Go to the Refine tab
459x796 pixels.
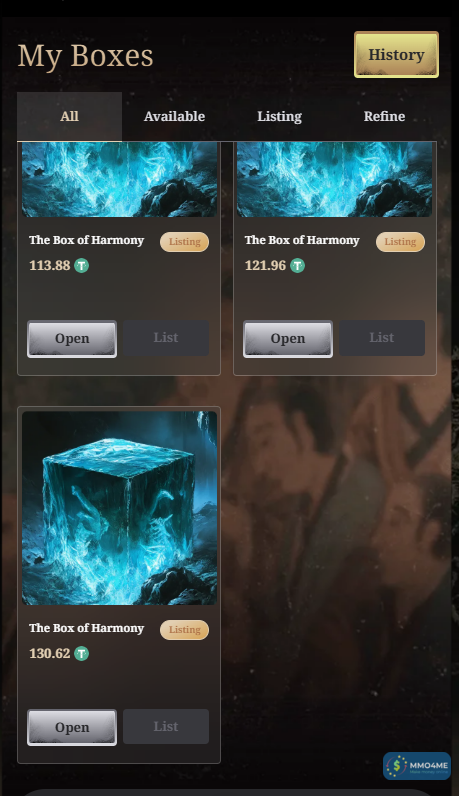[384, 116]
